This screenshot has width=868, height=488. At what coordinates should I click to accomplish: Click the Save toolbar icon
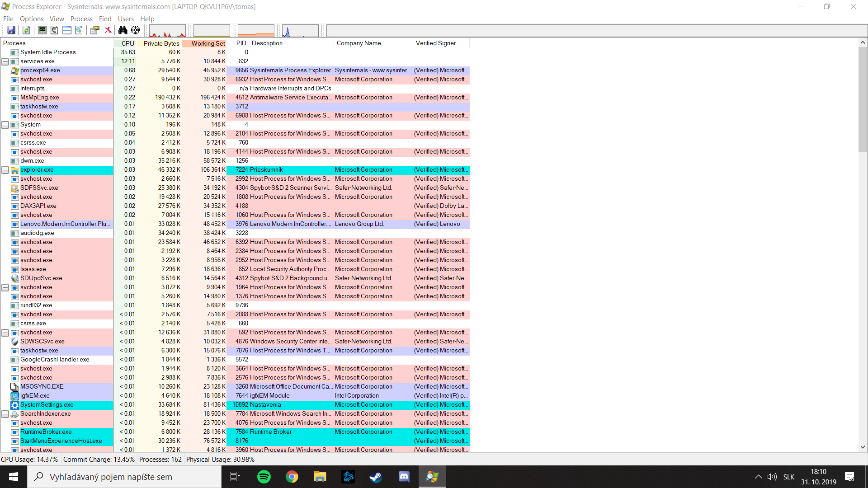click(11, 30)
